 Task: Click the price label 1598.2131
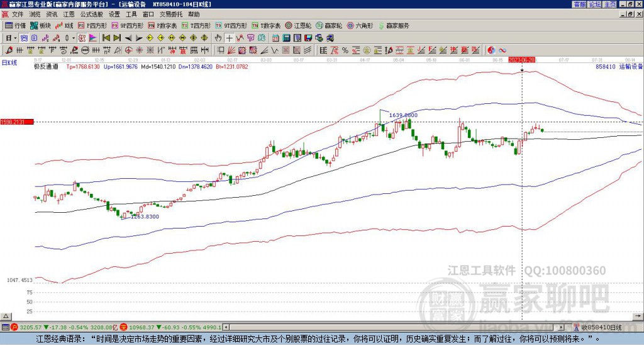(17, 122)
